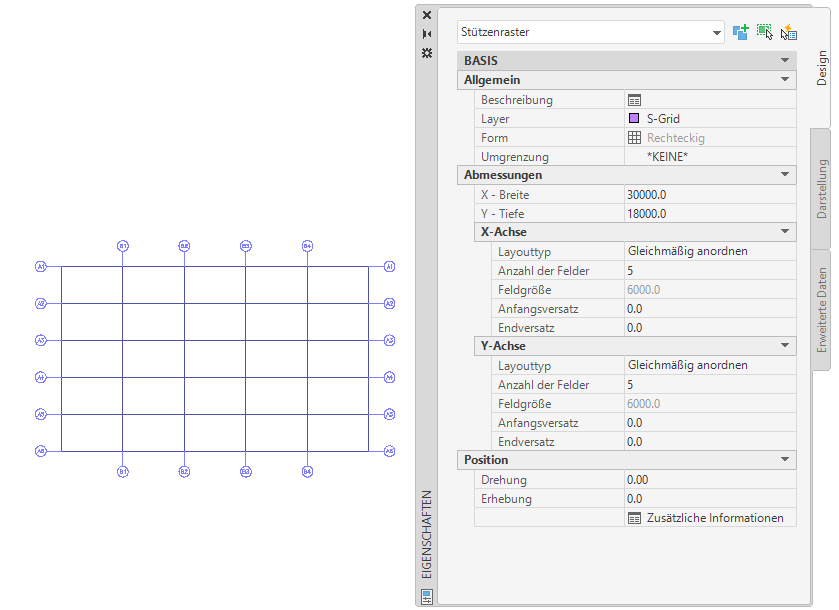Viewport: 839px width, 610px height.
Task: Toggle the PICKADD selection mode icon
Action: coord(740,32)
